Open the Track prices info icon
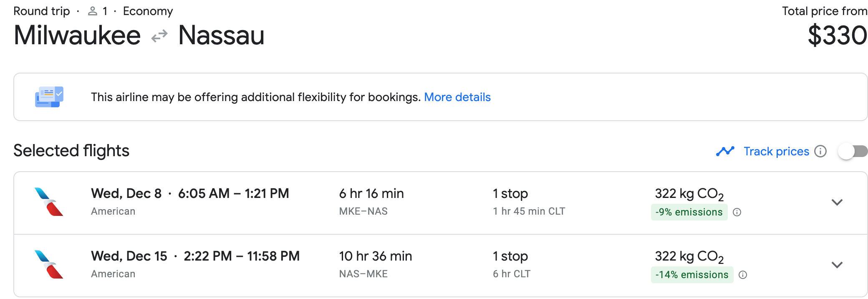 [x=820, y=151]
